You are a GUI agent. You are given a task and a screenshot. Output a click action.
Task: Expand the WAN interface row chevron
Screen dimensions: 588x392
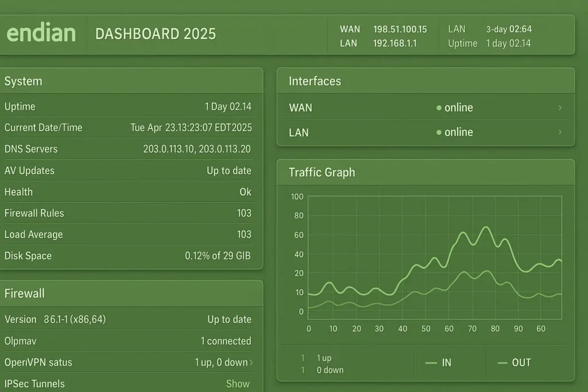tap(560, 108)
